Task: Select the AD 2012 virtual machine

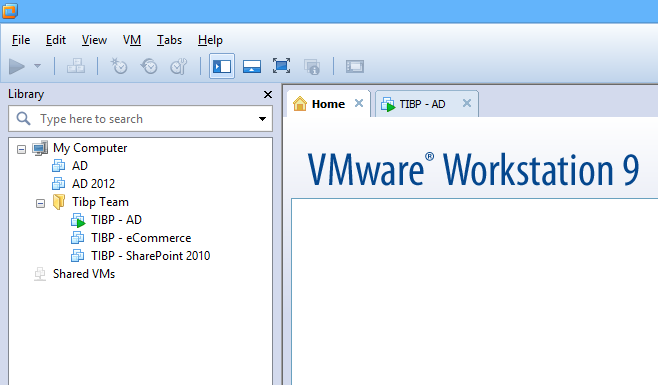Action: [93, 184]
